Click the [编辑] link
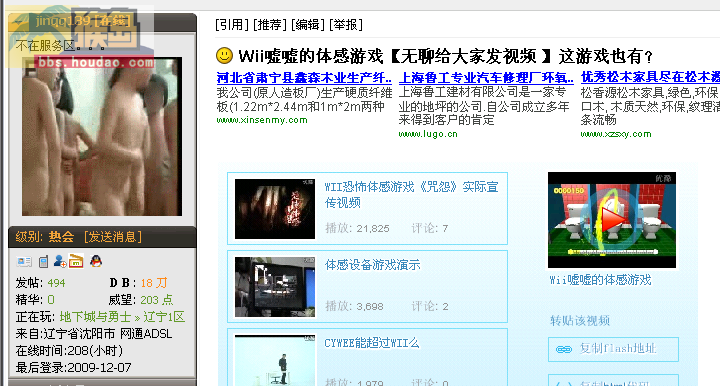Image resolution: width=720 pixels, height=386 pixels. tap(308, 25)
